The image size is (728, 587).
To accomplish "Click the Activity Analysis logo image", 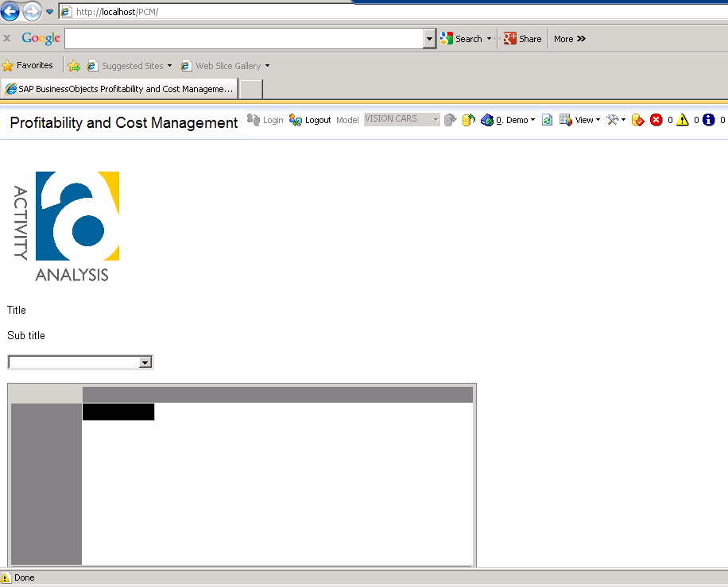I will click(67, 226).
